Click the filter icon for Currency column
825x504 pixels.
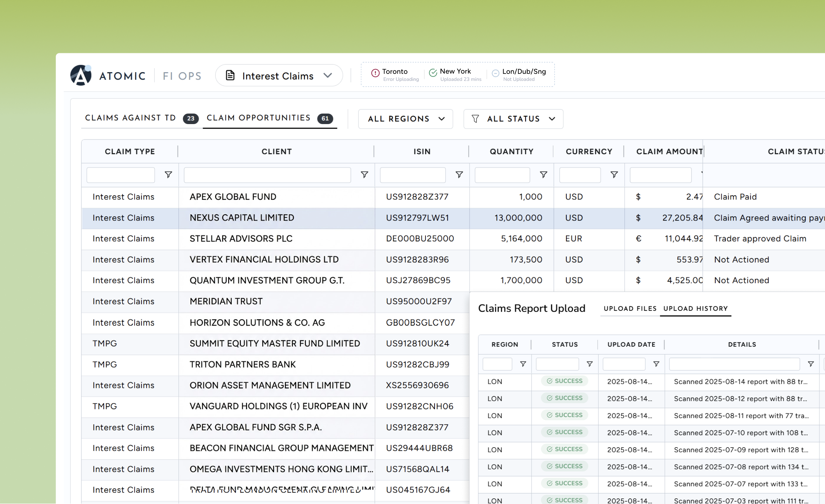point(614,175)
